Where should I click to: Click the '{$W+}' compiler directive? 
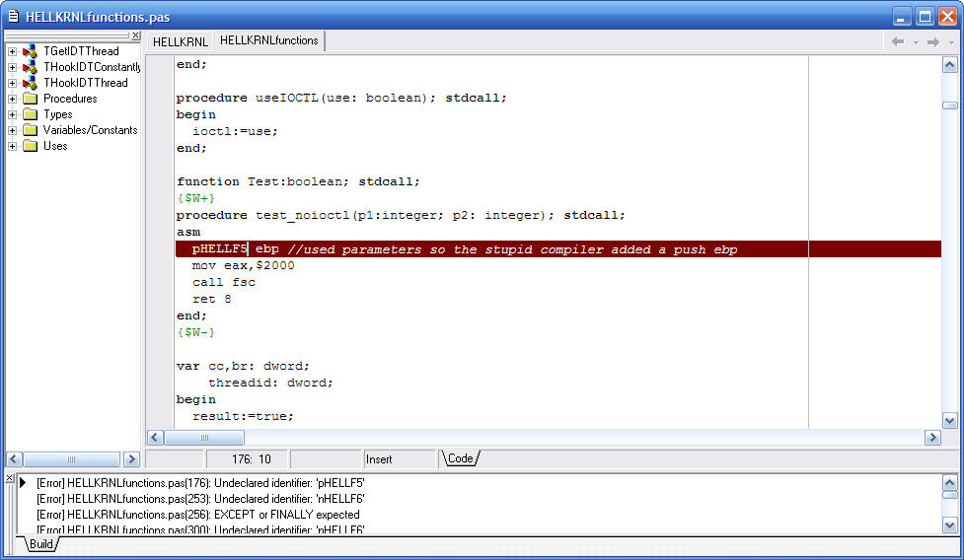pyautogui.click(x=196, y=198)
